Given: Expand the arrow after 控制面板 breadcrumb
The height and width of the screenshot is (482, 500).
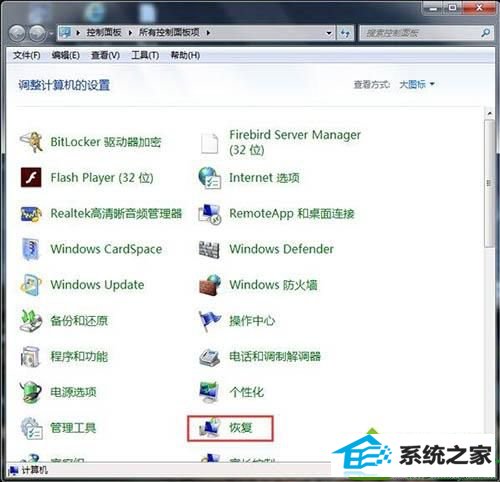Looking at the screenshot, I should (x=130, y=33).
